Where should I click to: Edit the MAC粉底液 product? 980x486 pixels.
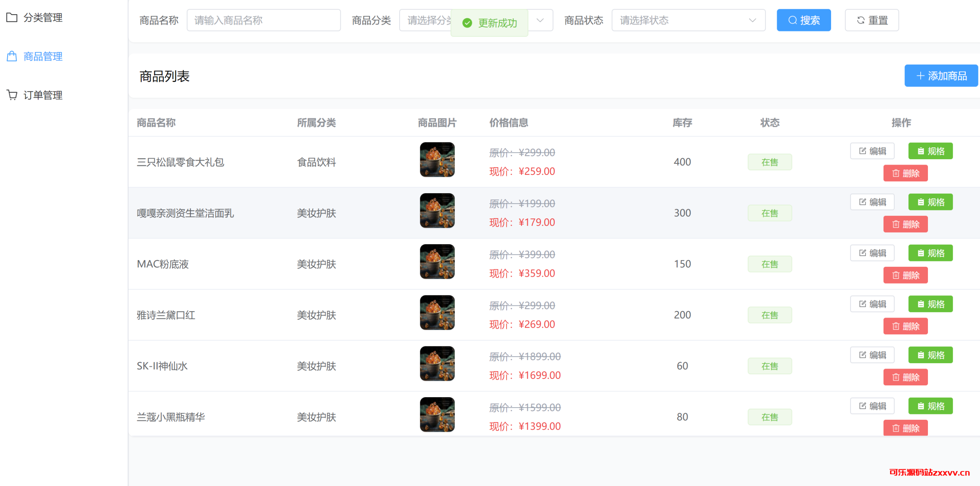872,253
